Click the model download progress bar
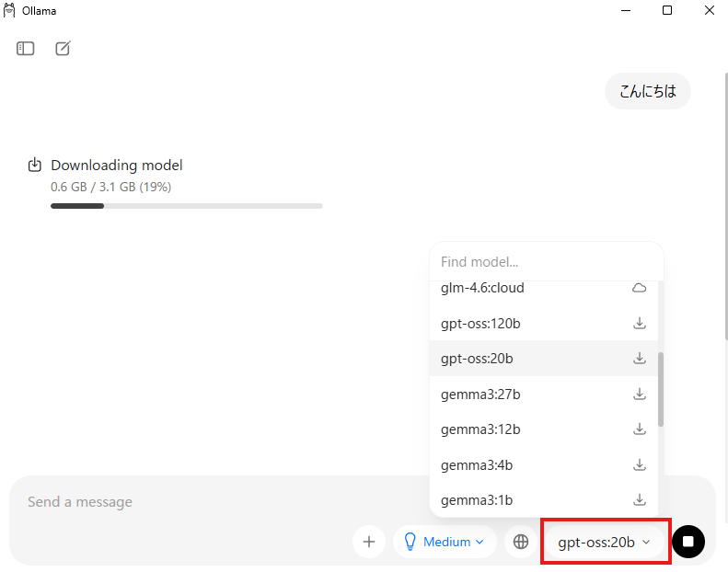This screenshot has height=572, width=728. pyautogui.click(x=186, y=206)
